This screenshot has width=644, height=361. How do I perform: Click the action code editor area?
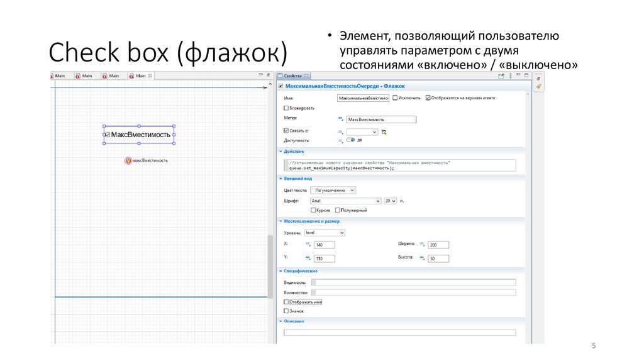[401, 165]
